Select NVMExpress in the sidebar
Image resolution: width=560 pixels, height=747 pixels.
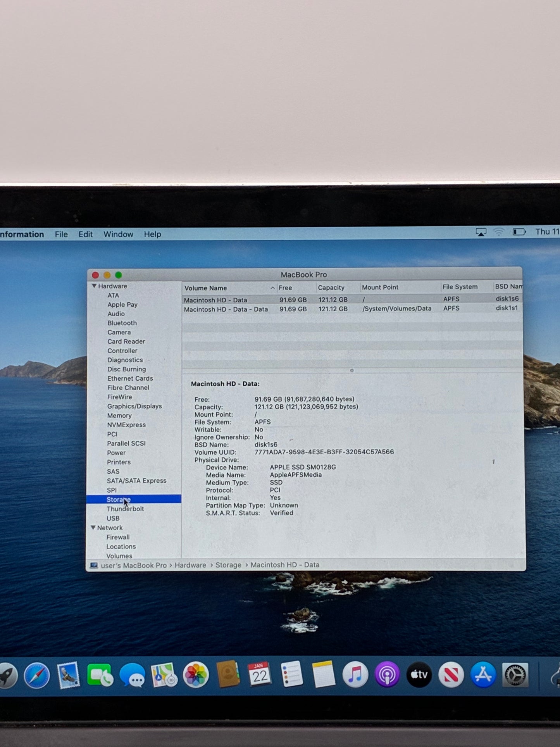click(126, 425)
